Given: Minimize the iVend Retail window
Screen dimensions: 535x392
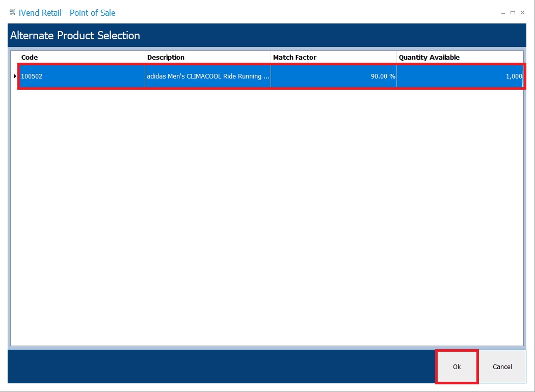Looking at the screenshot, I should point(503,13).
